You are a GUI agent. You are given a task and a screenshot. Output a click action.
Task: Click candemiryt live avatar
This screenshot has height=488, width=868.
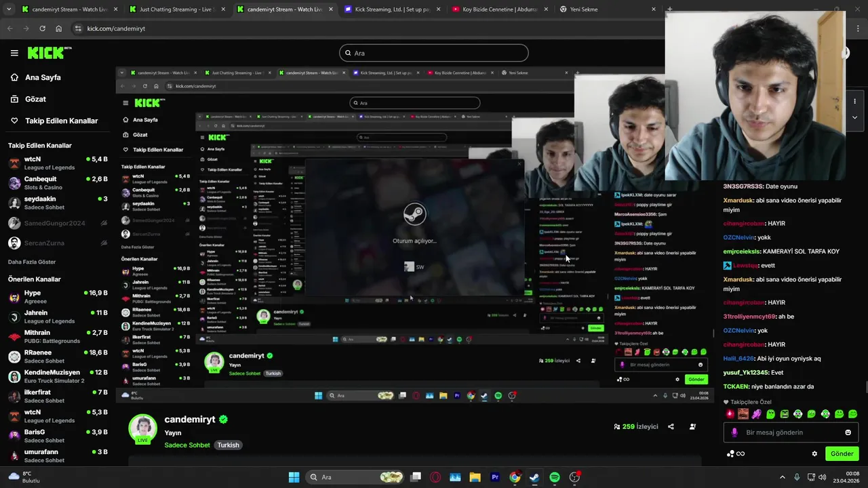pos(143,429)
